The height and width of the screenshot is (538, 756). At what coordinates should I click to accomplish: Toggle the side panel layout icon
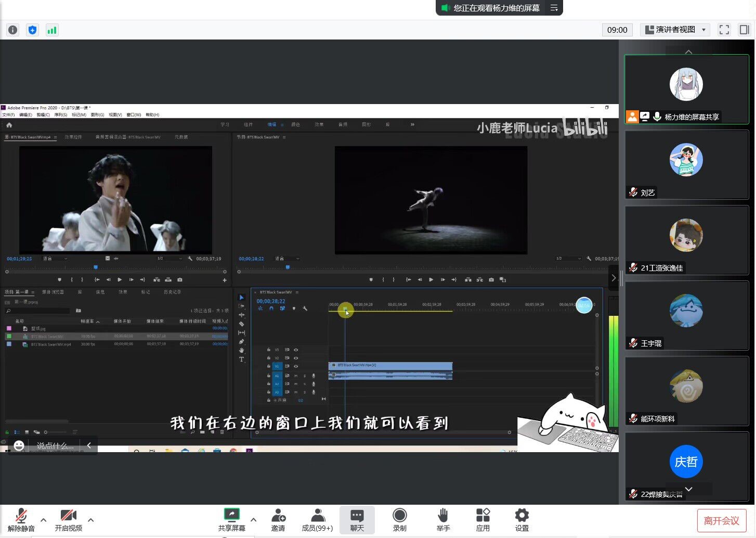[x=745, y=30]
